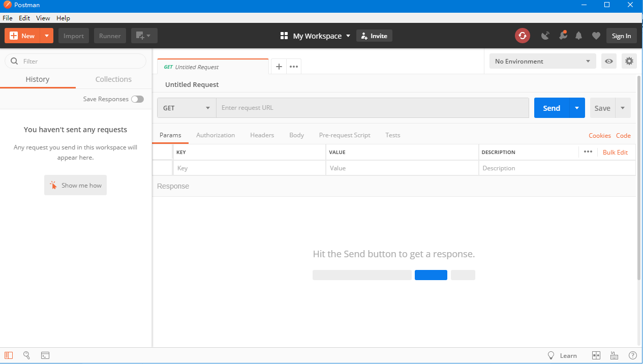Viewport: 643px width, 364px height.
Task: Open the Help menu
Action: click(63, 18)
